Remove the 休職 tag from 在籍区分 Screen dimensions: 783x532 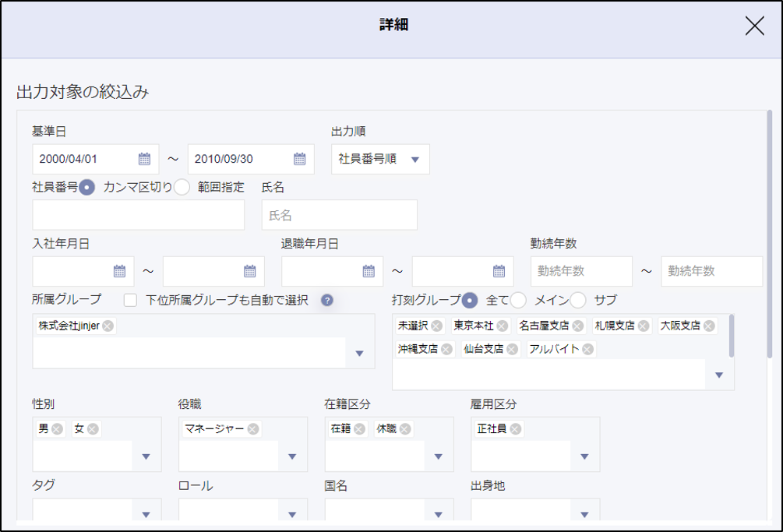click(x=405, y=428)
